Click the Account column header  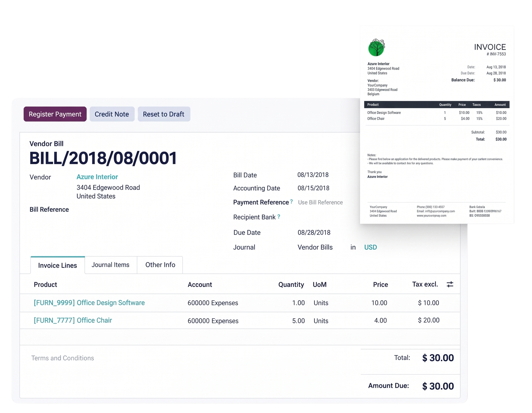pos(200,284)
